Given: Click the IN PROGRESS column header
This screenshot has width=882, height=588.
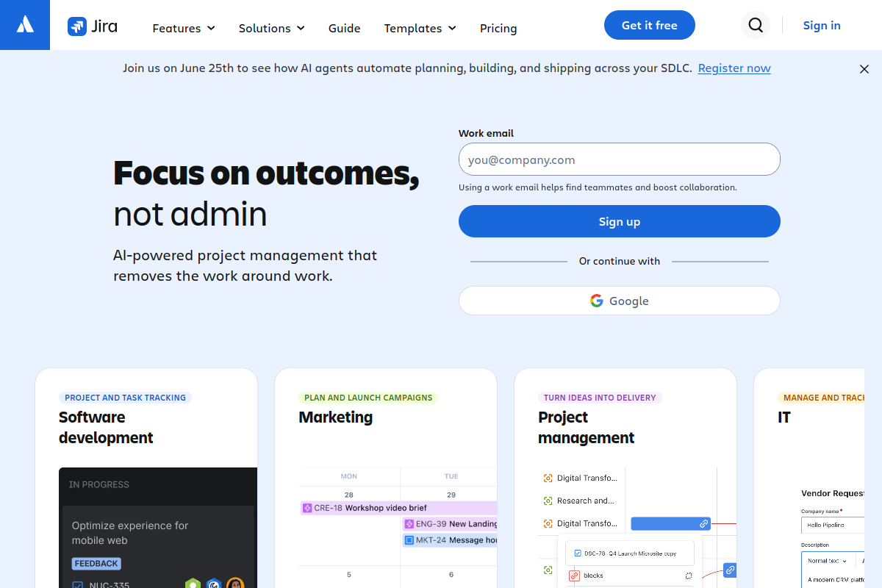Looking at the screenshot, I should 99,484.
